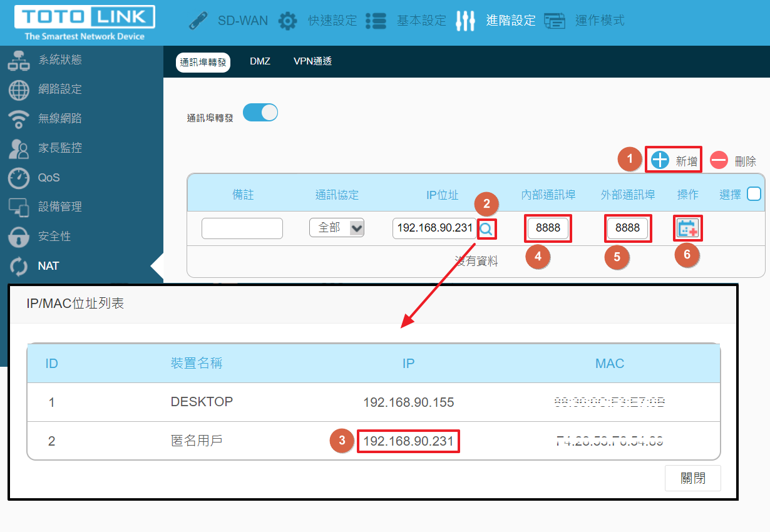Image resolution: width=770 pixels, height=532 pixels.
Task: Select IP 192.168.90.155 in list
Action: point(408,402)
